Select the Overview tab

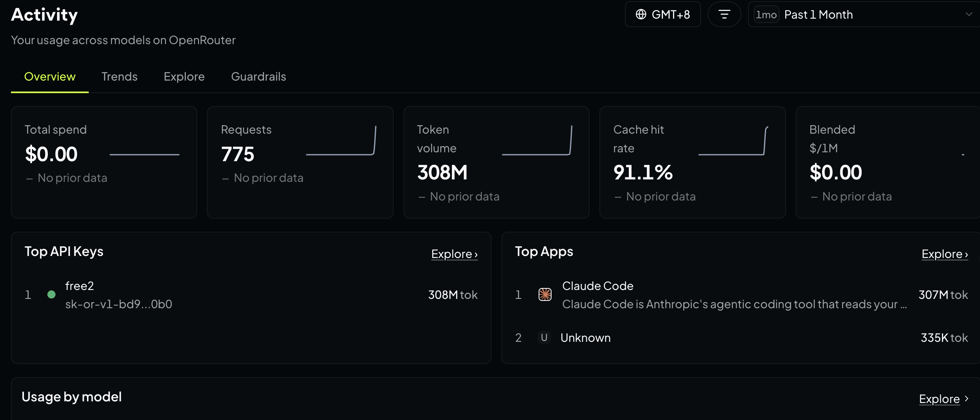(x=50, y=77)
